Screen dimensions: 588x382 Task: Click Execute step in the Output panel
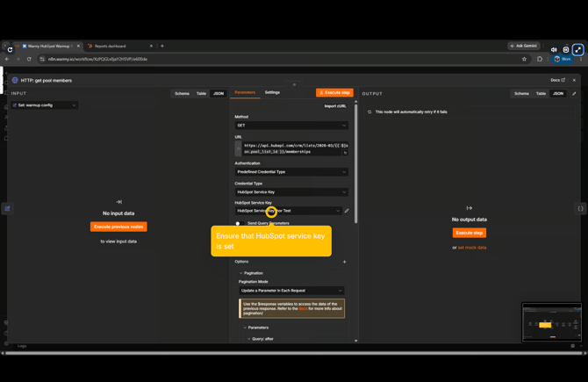pos(470,233)
